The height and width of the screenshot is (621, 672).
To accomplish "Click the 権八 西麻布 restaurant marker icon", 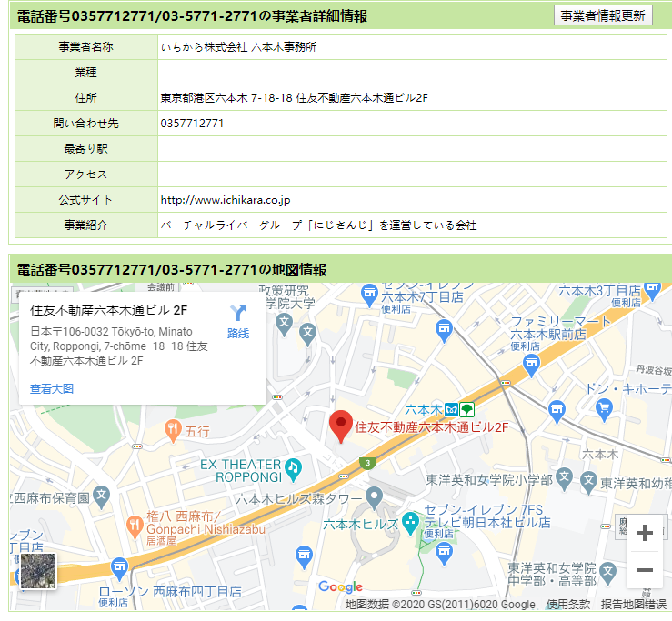I will (x=135, y=527).
